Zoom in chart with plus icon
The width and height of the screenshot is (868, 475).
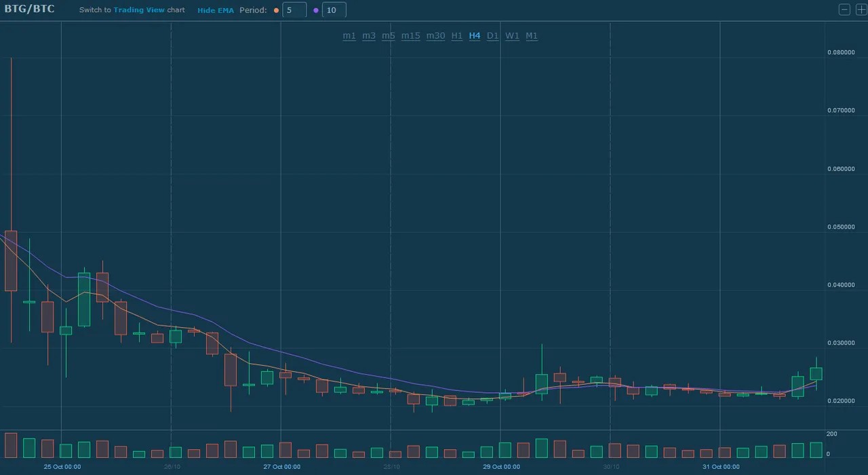tap(861, 9)
